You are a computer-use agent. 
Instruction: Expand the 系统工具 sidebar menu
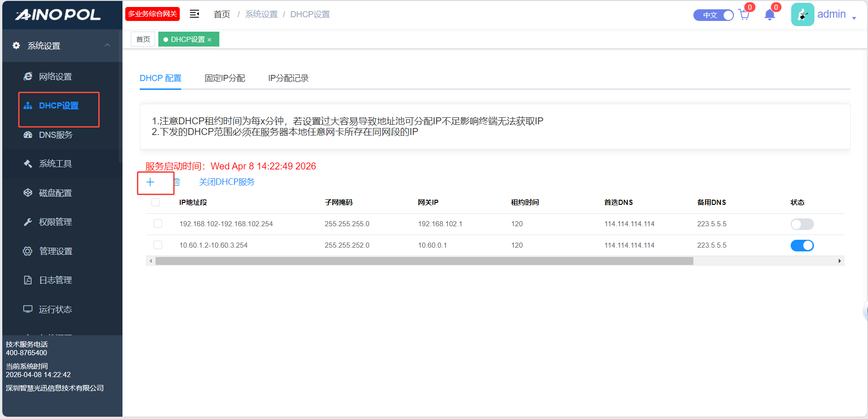[x=55, y=164]
